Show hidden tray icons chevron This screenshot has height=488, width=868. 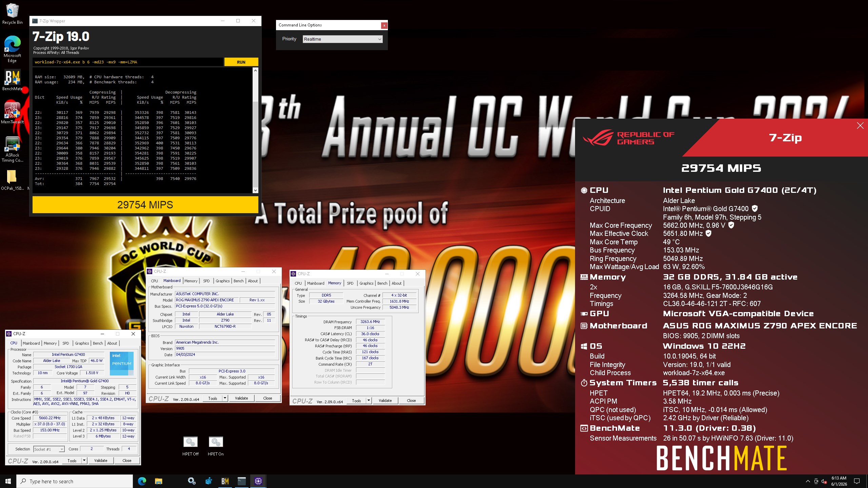coord(808,481)
